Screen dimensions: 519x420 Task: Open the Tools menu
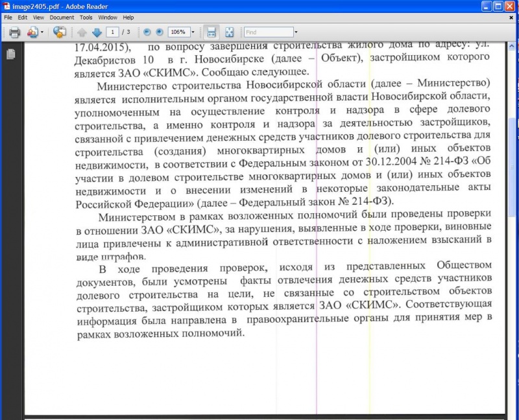point(86,17)
